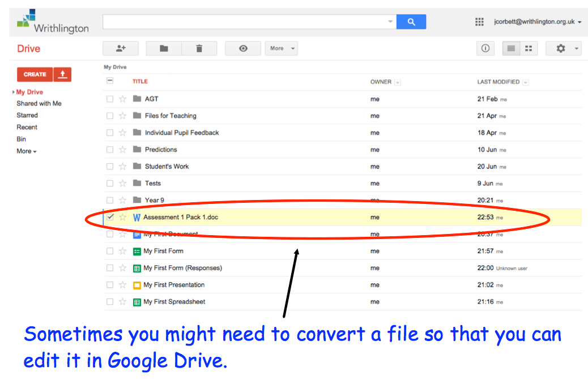Open the Year 9 folder
Screen dimensions: 588x379
point(155,200)
